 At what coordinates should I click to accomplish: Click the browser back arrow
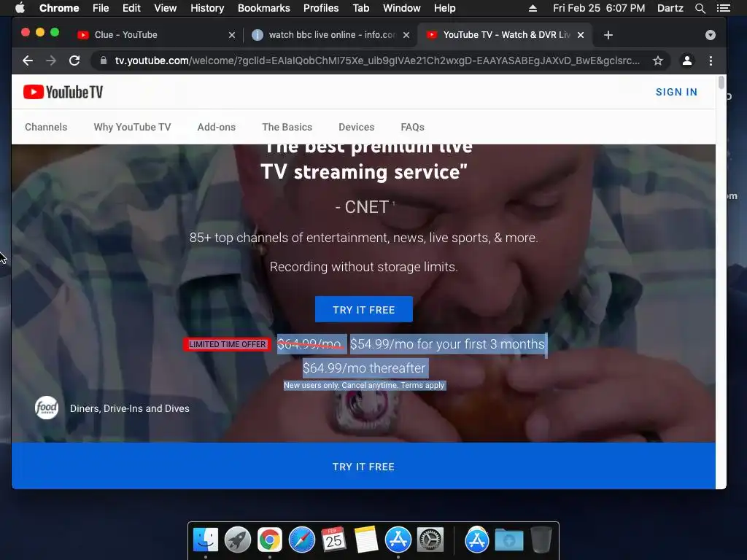[x=28, y=61]
